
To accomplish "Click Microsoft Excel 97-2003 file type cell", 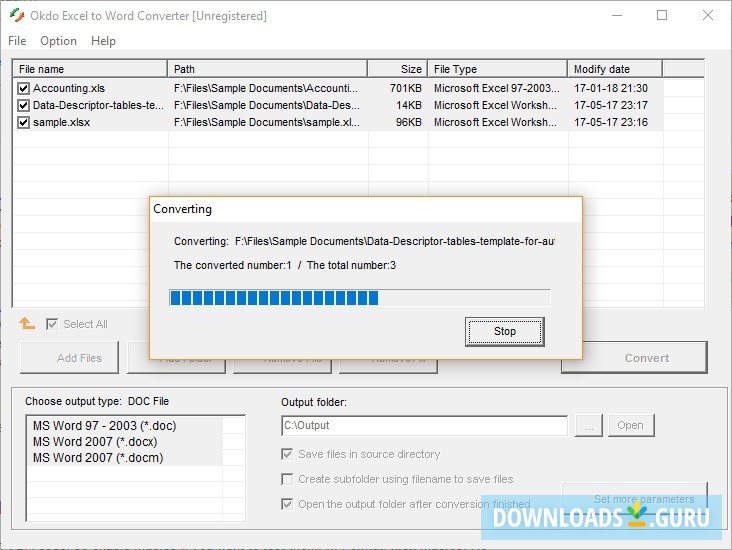I will tap(497, 88).
